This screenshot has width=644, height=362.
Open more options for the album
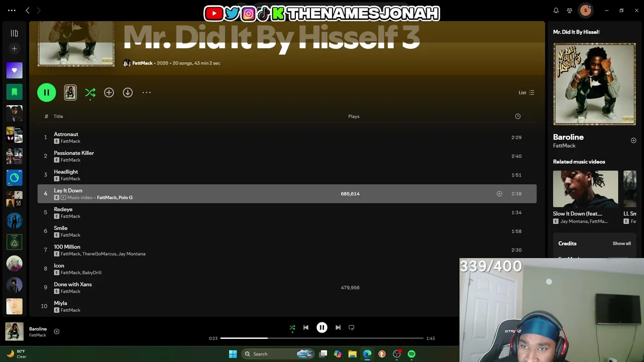point(146,93)
